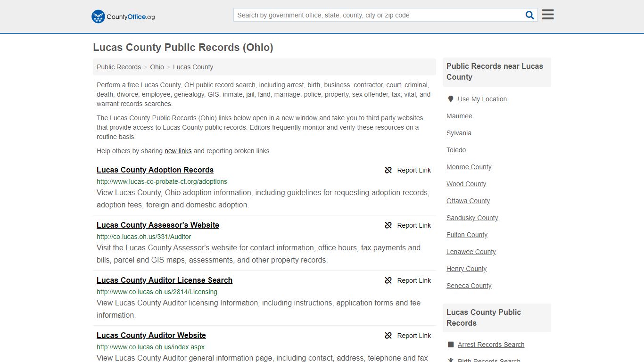Image resolution: width=644 pixels, height=362 pixels.
Task: Open Maumee public records
Action: (459, 116)
